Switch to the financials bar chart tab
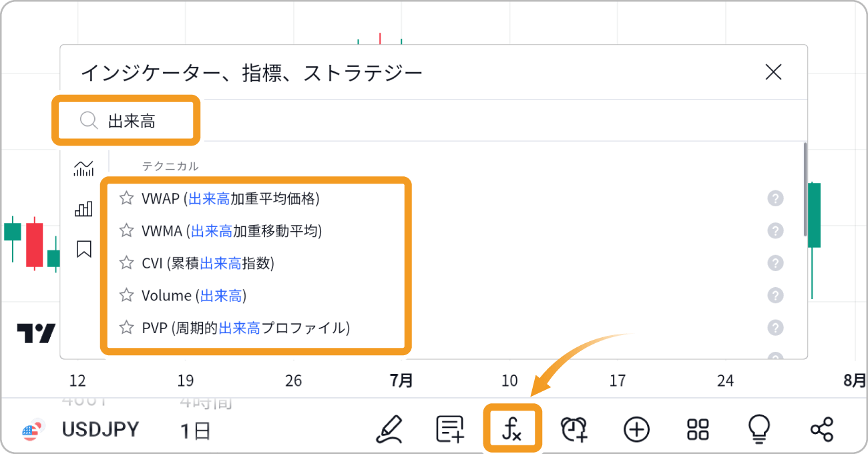The height and width of the screenshot is (454, 868). tap(84, 209)
